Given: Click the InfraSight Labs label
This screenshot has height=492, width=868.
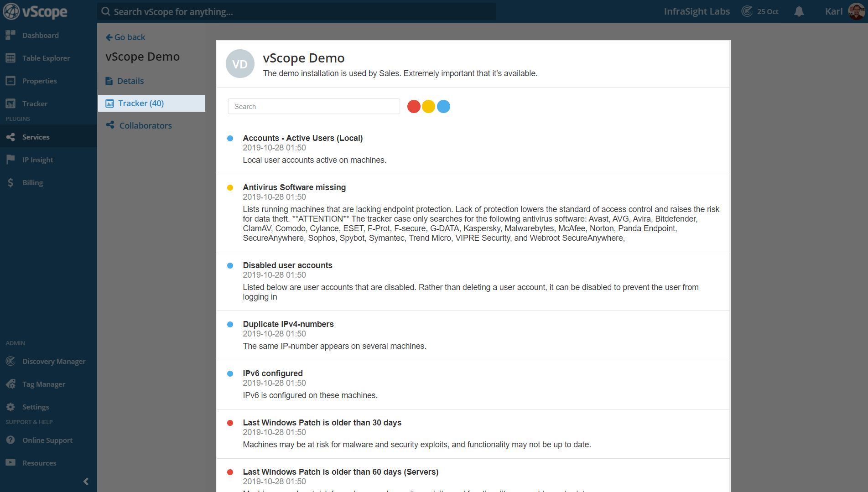Looking at the screenshot, I should [696, 11].
